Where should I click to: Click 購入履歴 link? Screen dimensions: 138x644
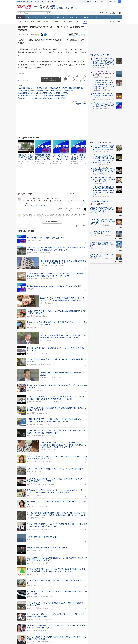(x=112, y=13)
